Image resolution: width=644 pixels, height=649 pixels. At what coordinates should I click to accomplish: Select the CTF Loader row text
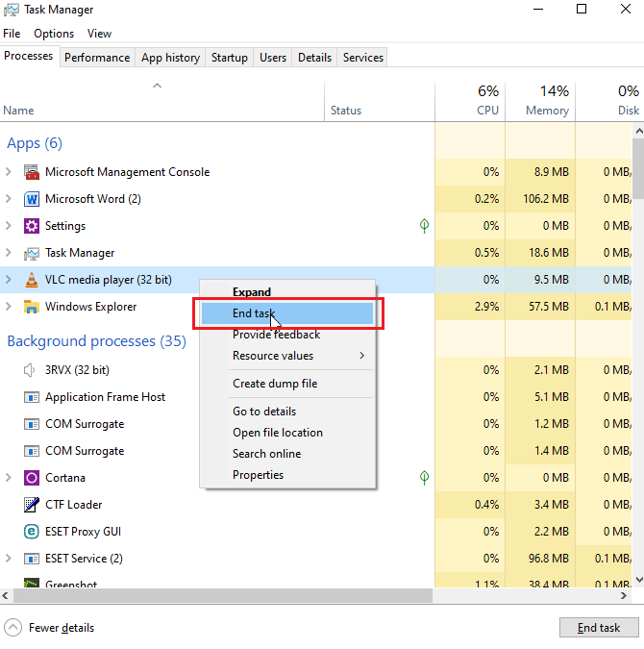coord(74,505)
